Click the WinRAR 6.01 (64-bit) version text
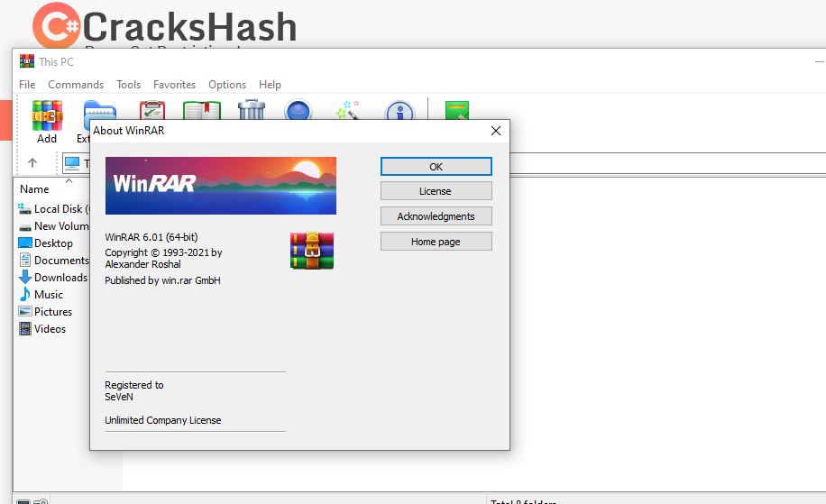The height and width of the screenshot is (504, 826). tap(151, 237)
